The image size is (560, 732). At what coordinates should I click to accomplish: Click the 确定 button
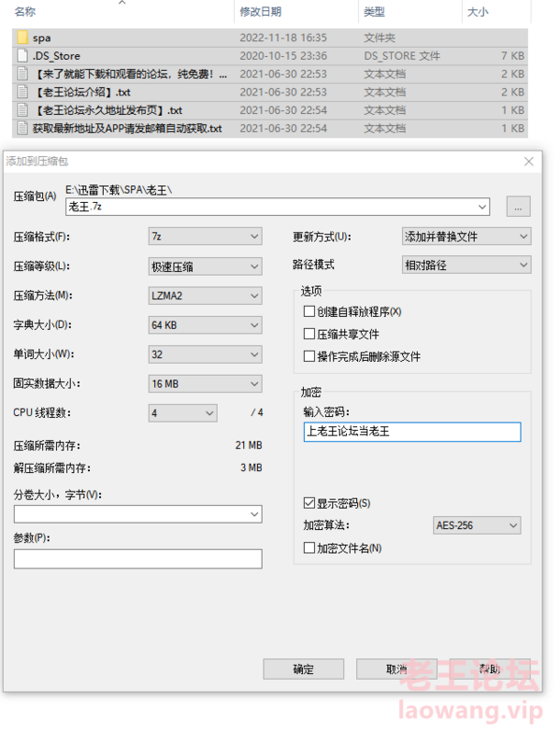[x=303, y=669]
